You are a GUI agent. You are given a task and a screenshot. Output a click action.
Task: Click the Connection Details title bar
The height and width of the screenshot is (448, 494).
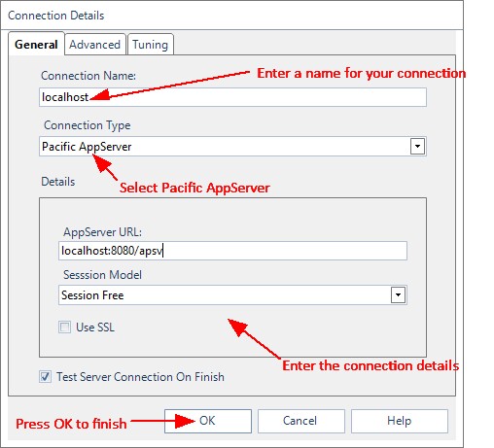tap(231, 16)
